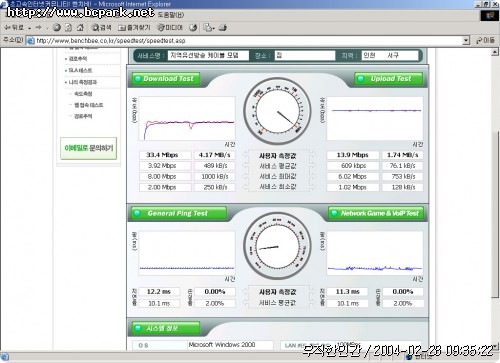This screenshot has width=500, height=363.
Task: Click the IE page icon in status bar
Action: click(x=5, y=358)
